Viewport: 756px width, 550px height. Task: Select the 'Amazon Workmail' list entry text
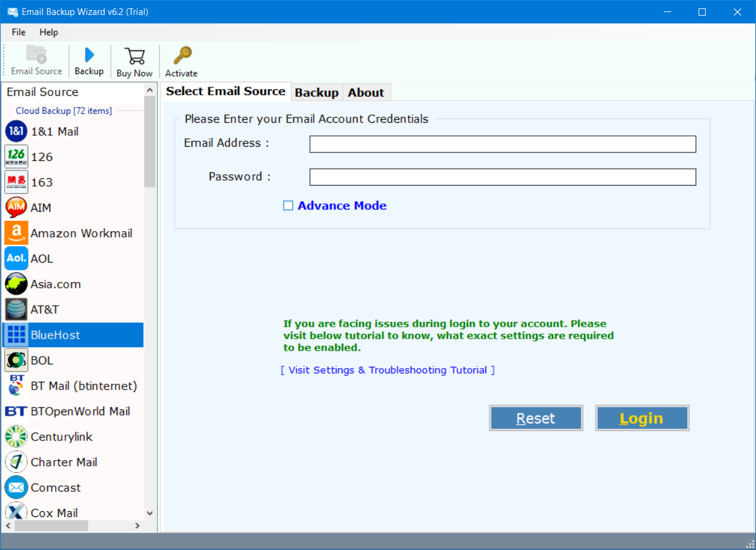point(81,233)
